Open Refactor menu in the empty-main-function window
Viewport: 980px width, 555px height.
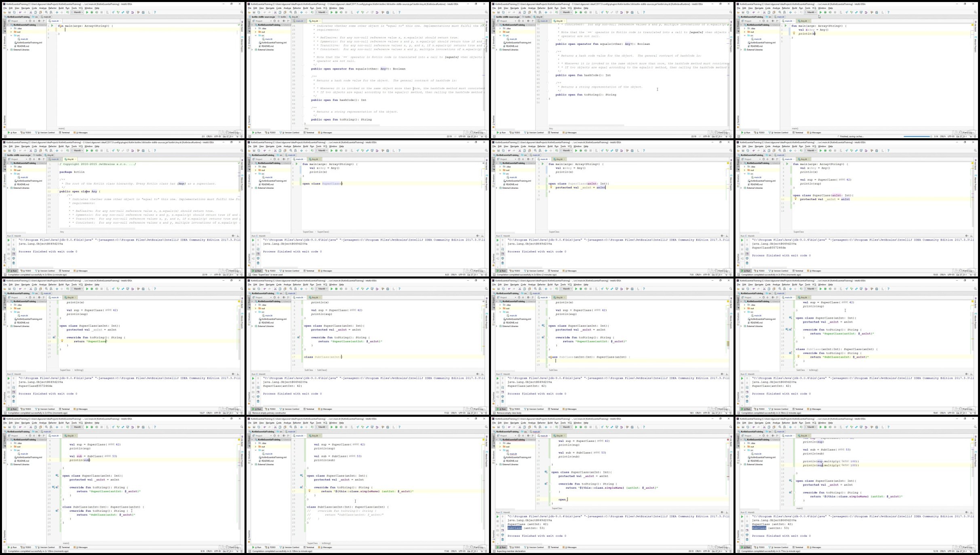(52, 8)
